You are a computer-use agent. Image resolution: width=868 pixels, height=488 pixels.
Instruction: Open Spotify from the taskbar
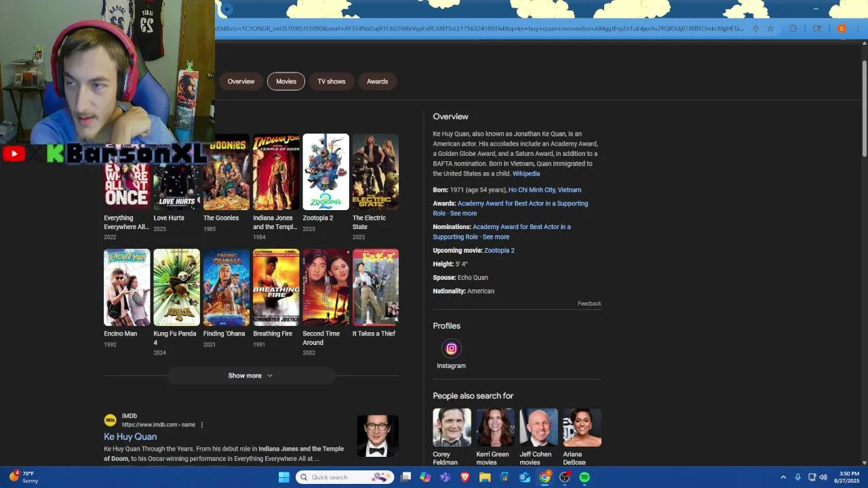(585, 477)
